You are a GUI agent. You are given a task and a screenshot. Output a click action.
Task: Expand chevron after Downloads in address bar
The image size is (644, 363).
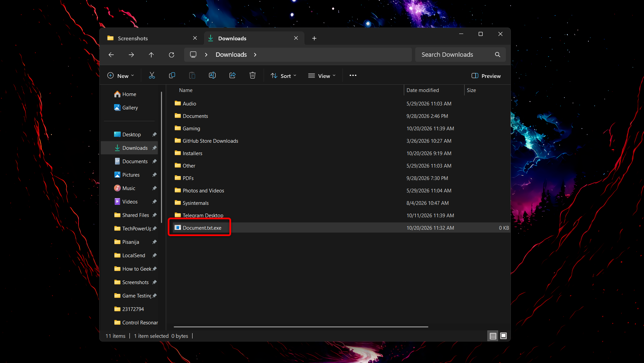[x=255, y=55]
